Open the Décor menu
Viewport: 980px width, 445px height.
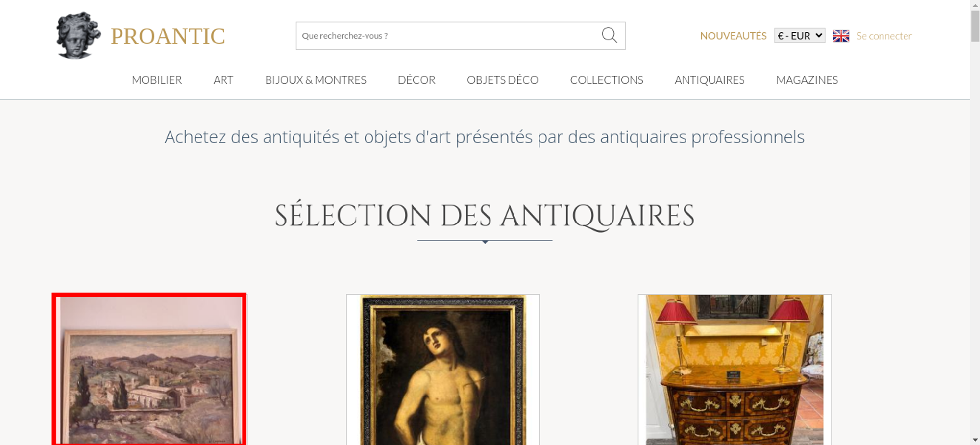pyautogui.click(x=416, y=80)
